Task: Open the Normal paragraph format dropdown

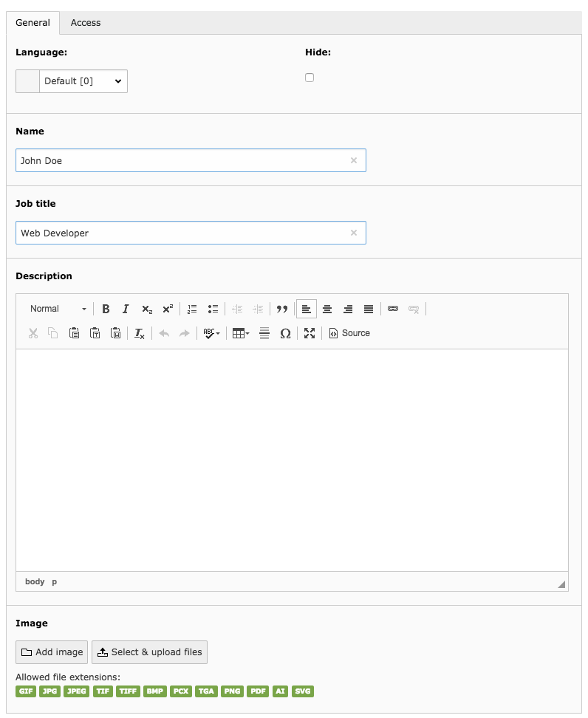Action: [58, 309]
